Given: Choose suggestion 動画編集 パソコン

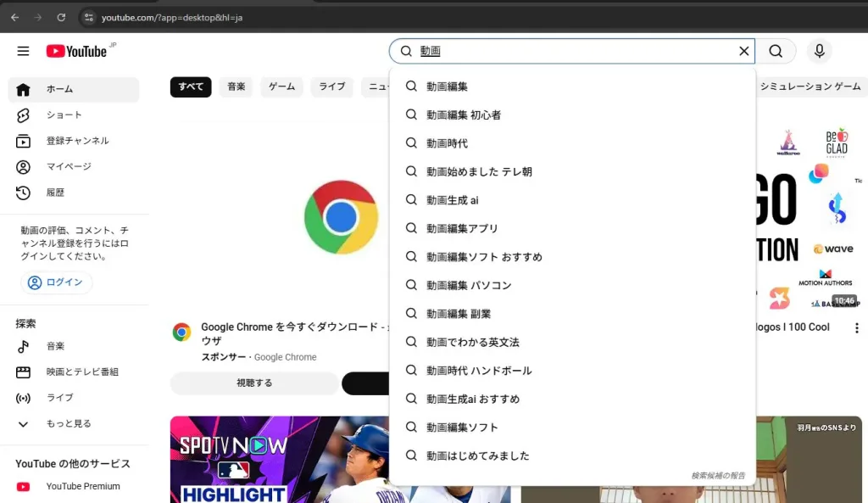Looking at the screenshot, I should point(572,285).
